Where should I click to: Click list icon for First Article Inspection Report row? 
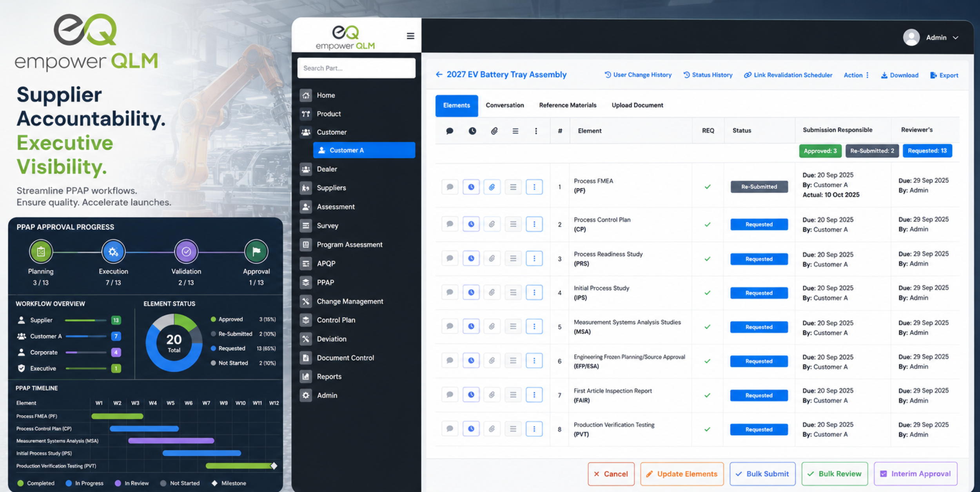click(x=513, y=395)
